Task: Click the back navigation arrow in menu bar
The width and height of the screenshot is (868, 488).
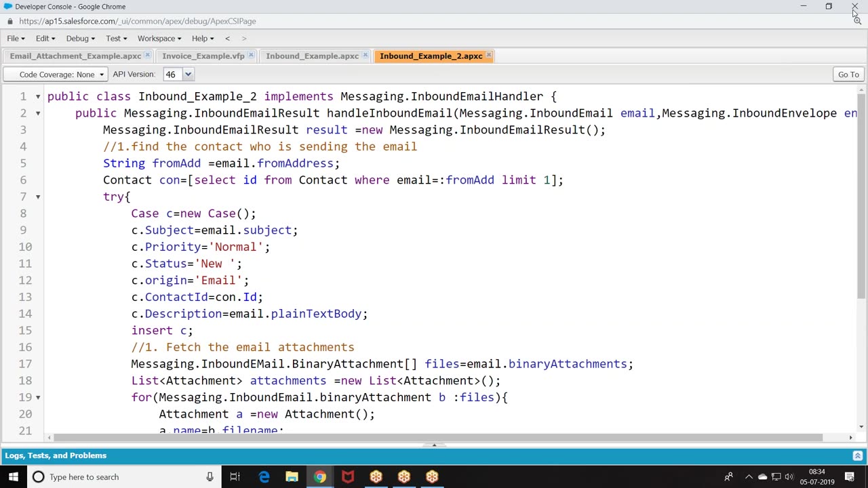Action: 227,39
